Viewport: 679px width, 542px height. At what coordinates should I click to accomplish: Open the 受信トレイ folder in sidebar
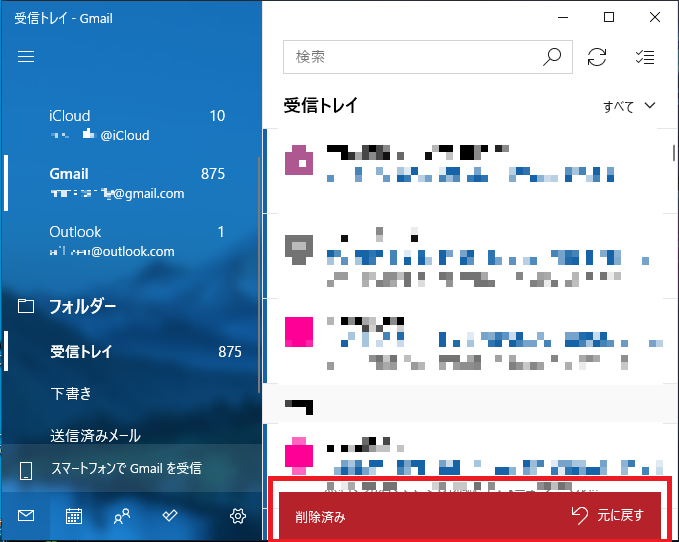132,351
